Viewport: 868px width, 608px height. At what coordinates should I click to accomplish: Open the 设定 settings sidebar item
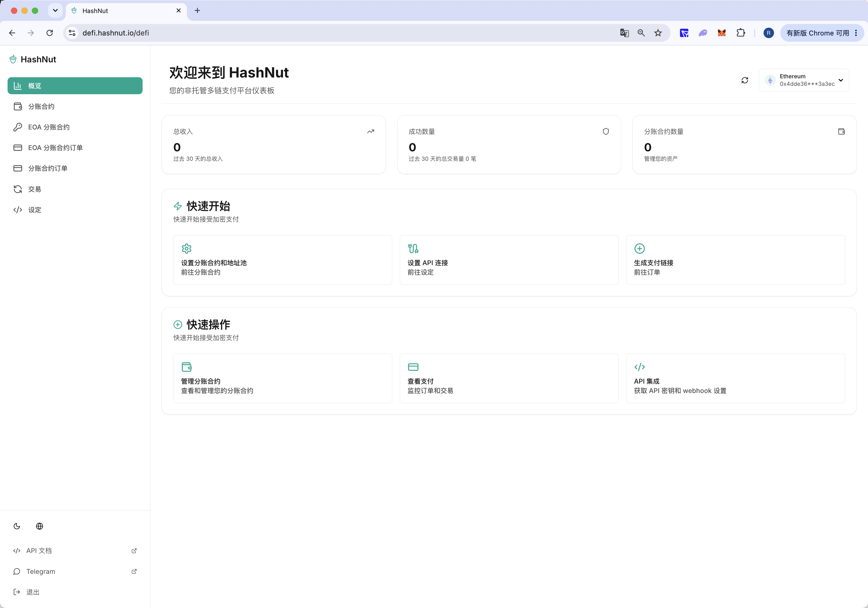click(75, 210)
